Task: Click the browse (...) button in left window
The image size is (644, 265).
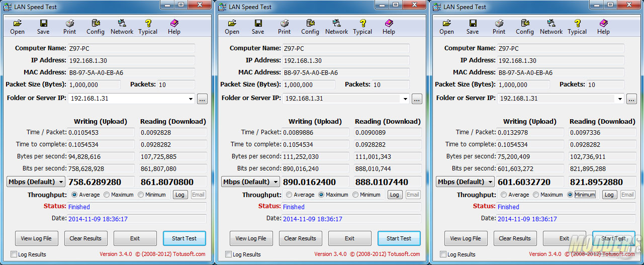Action: (x=202, y=99)
